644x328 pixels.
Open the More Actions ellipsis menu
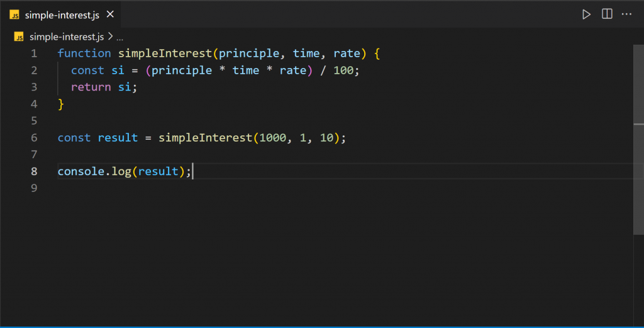(x=626, y=14)
